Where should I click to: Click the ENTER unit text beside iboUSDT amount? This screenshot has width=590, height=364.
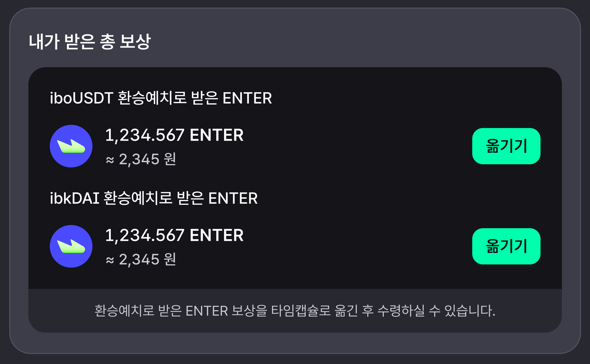[x=217, y=135]
